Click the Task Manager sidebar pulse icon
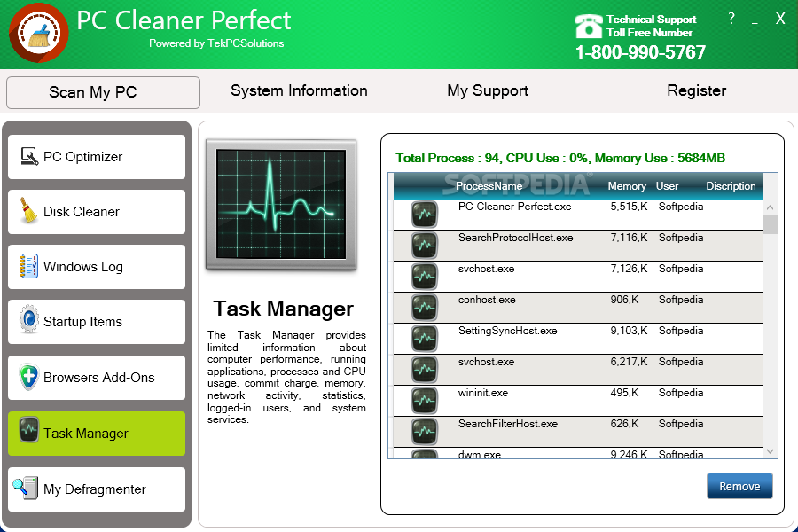Image resolution: width=798 pixels, height=532 pixels. click(29, 430)
